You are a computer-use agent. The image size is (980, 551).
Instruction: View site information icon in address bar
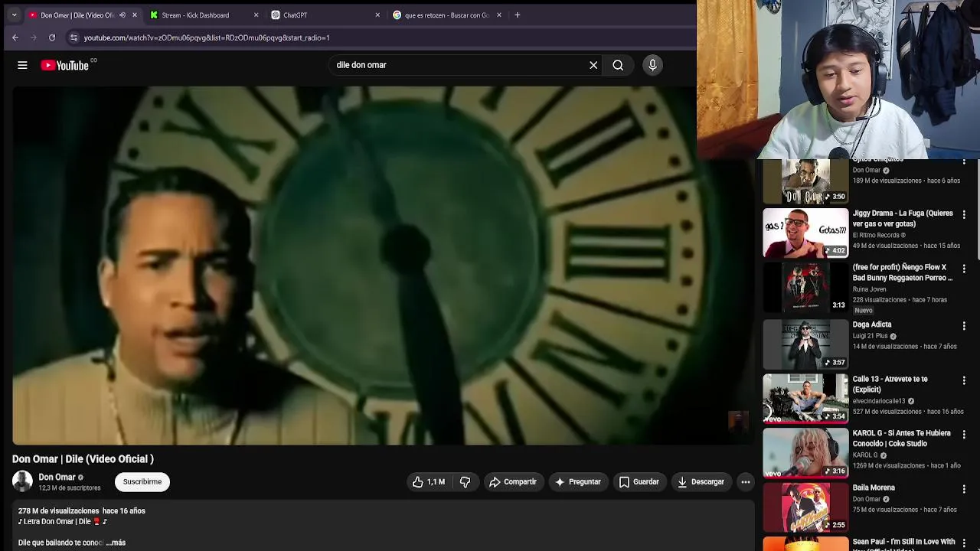coord(73,37)
